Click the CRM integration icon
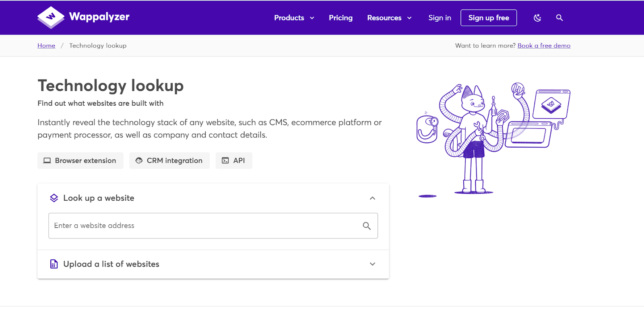This screenshot has height=312, width=644. (x=139, y=160)
